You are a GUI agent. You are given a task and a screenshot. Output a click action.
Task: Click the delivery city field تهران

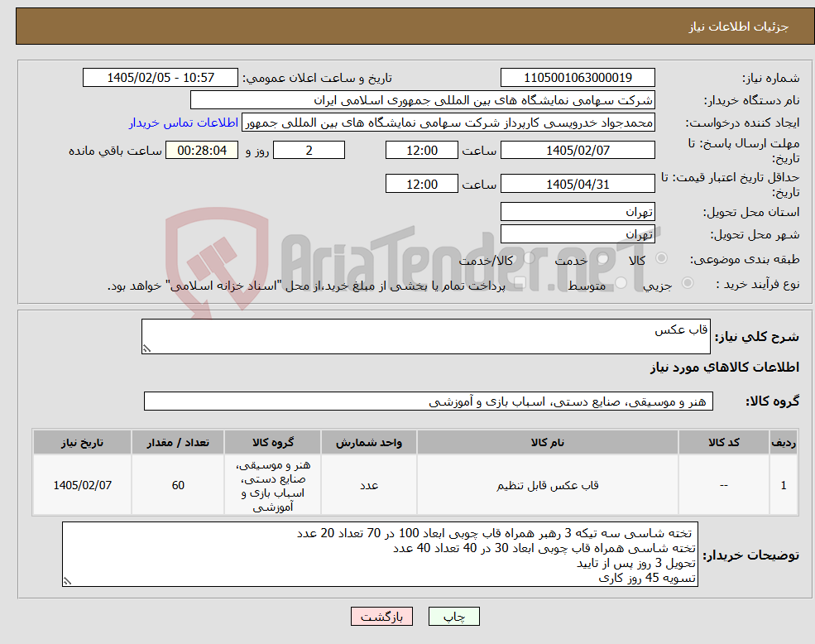(578, 233)
